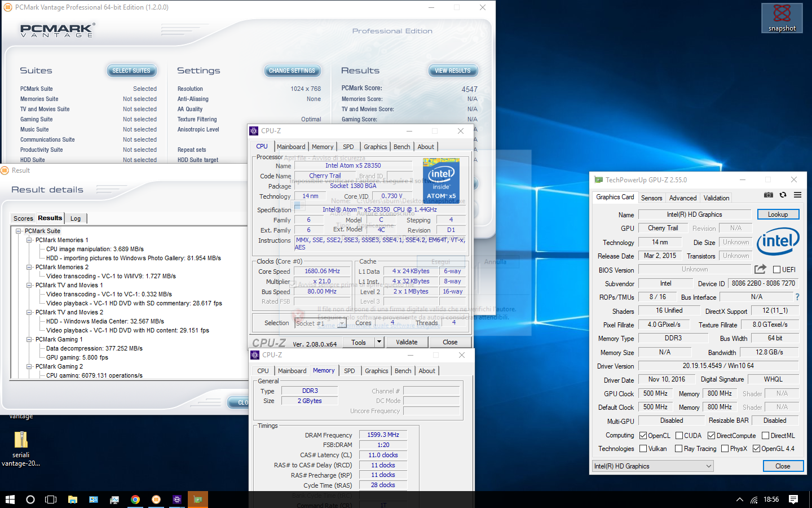Switch to Sensors tab in GPU-Z

(x=651, y=198)
